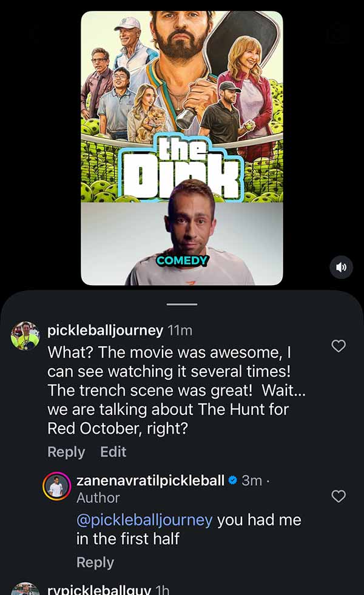Mute the video with the speaker icon
Screen dimensions: 364x595
(341, 267)
